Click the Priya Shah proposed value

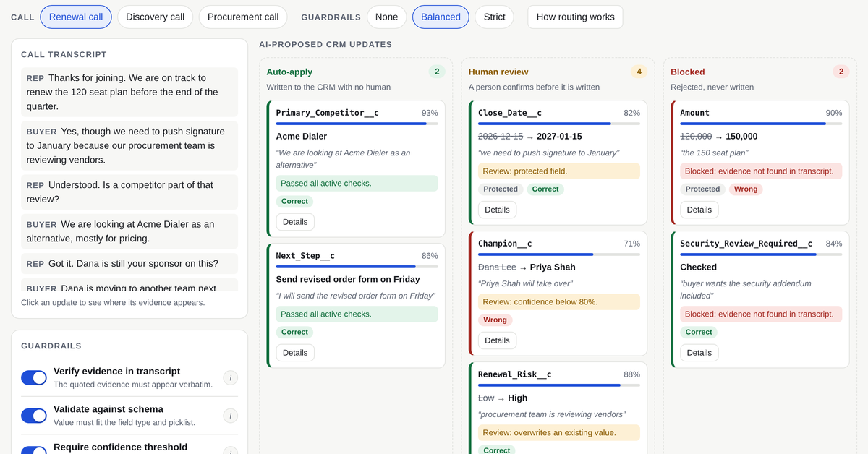pos(553,267)
